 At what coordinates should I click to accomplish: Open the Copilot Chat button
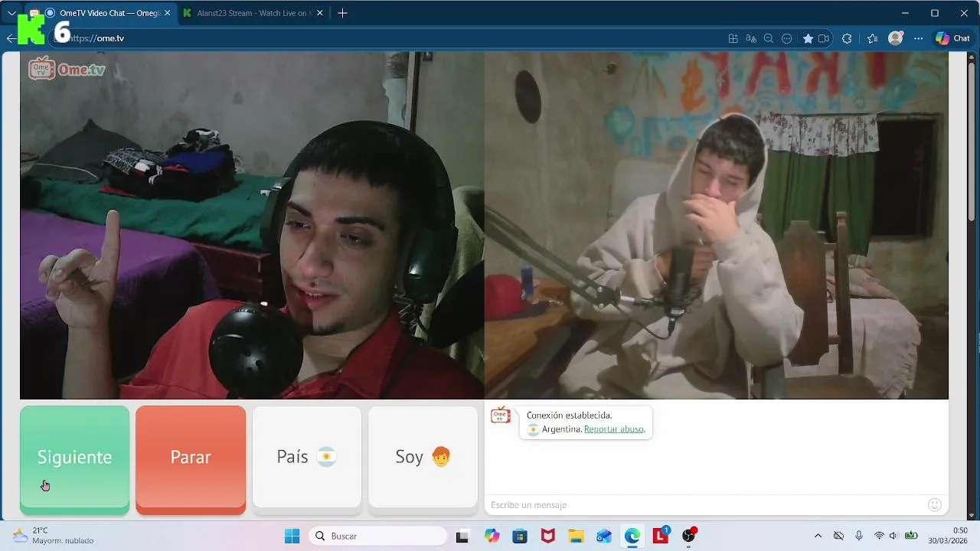[x=953, y=38]
